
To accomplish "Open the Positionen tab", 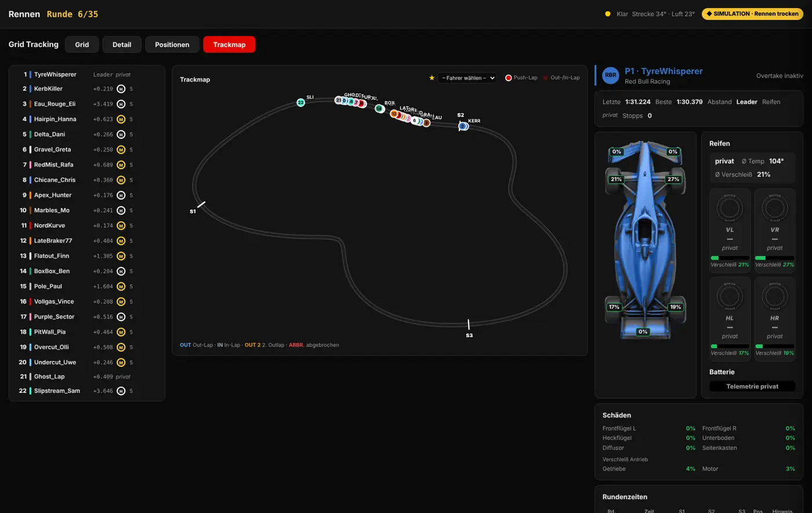I will coord(172,45).
